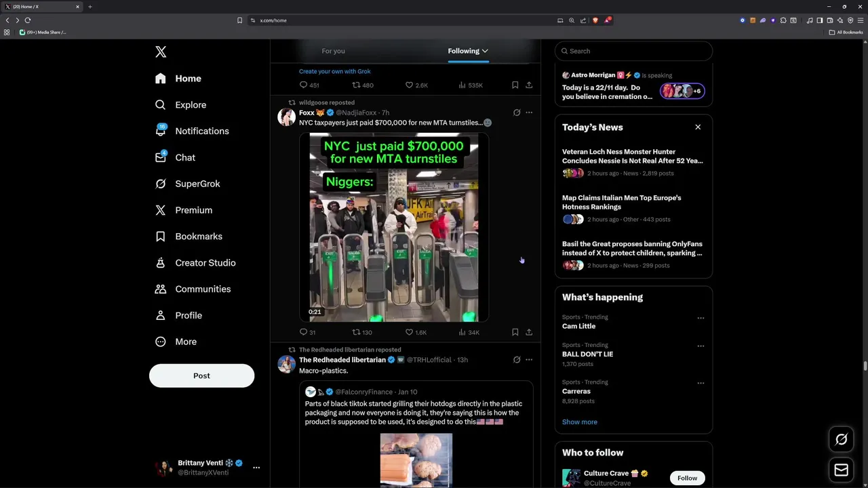Open Italian Men Hotness Rankings story

coord(633,209)
